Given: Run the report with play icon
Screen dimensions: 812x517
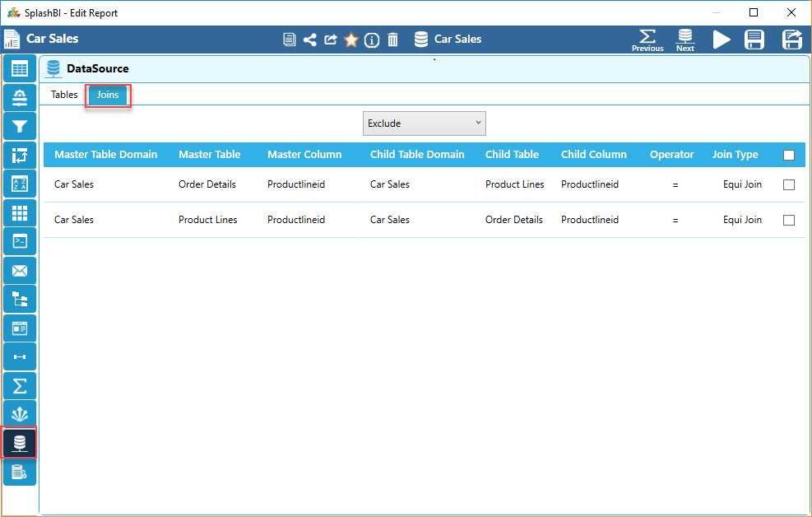Looking at the screenshot, I should tap(722, 40).
